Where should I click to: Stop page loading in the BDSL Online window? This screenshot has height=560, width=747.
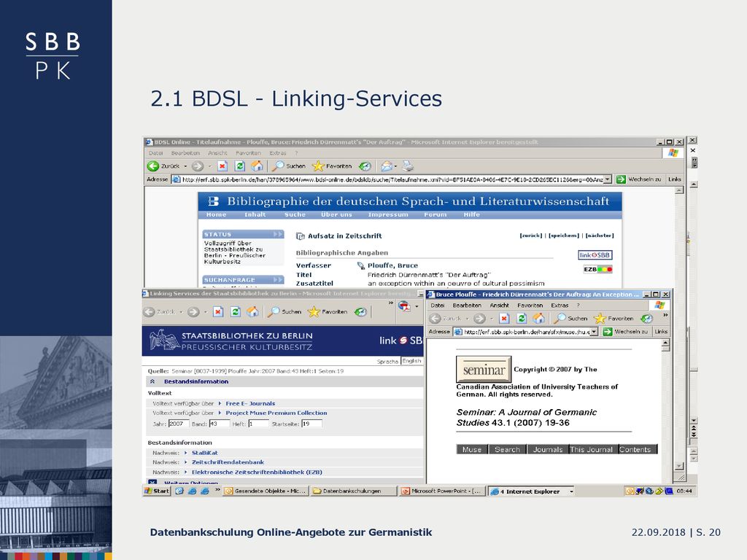[x=222, y=166]
